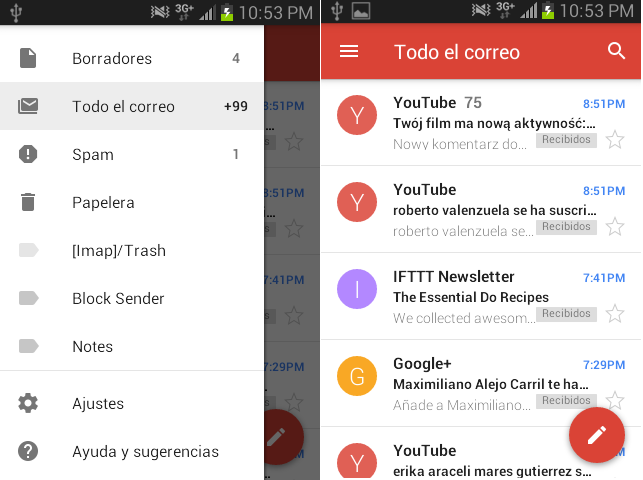Select the orange Google+ avatar

pyautogui.click(x=357, y=376)
